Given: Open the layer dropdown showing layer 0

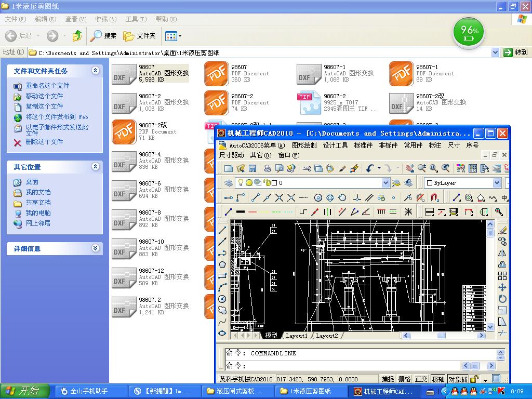Looking at the screenshot, I should (x=385, y=183).
